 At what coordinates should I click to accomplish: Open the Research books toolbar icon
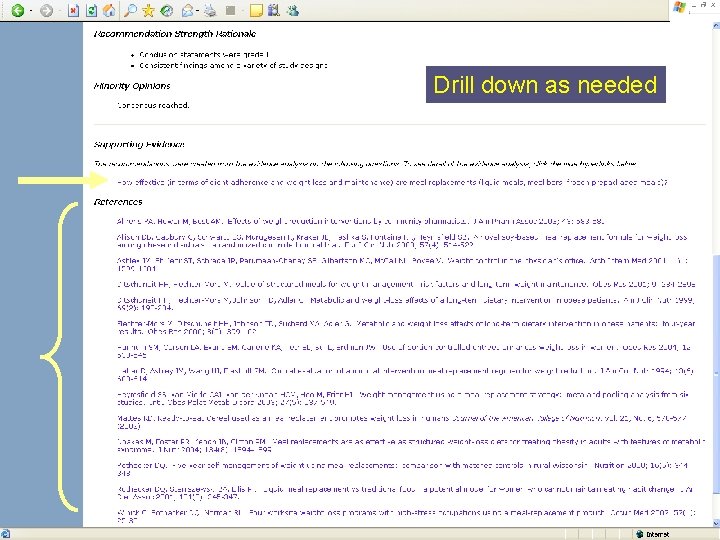pyautogui.click(x=274, y=10)
